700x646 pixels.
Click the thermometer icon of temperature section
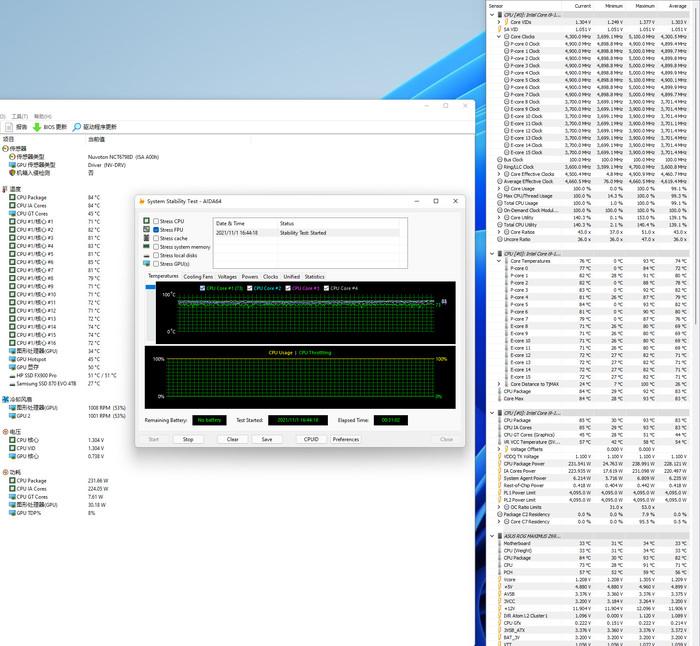tap(5, 189)
